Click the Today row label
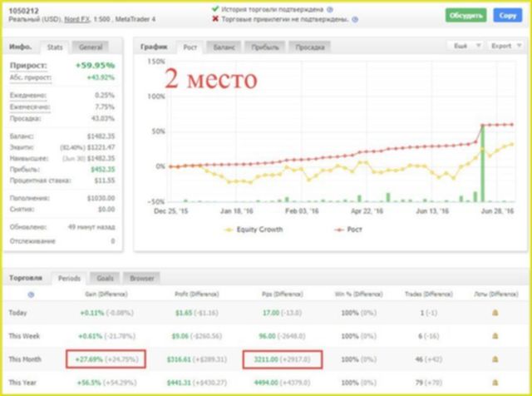The height and width of the screenshot is (396, 532). point(17,313)
